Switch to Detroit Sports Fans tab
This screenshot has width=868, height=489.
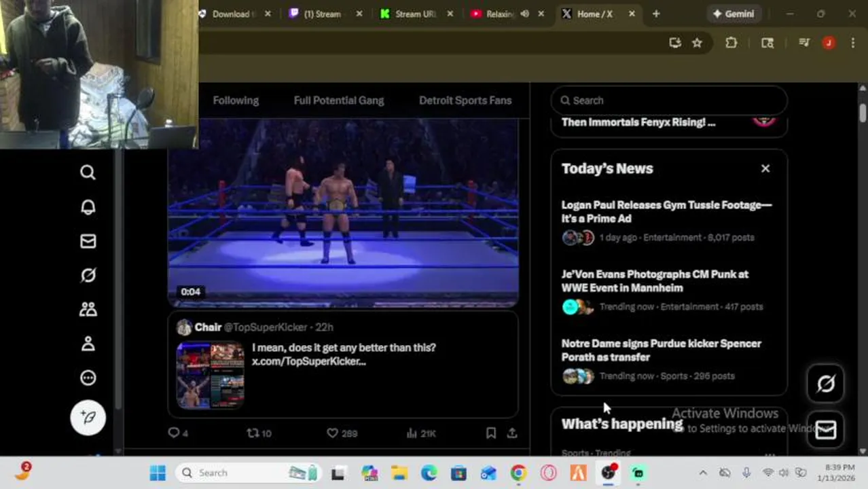click(465, 101)
